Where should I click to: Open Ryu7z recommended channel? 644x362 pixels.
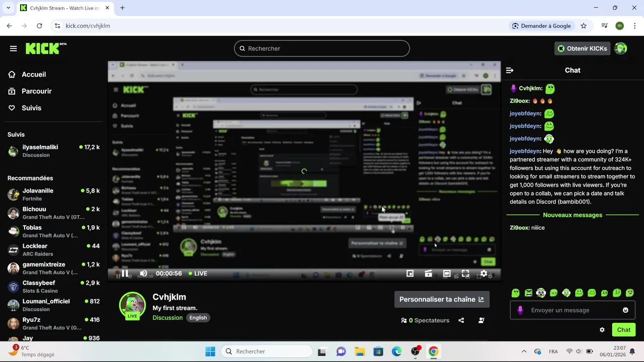click(54, 323)
